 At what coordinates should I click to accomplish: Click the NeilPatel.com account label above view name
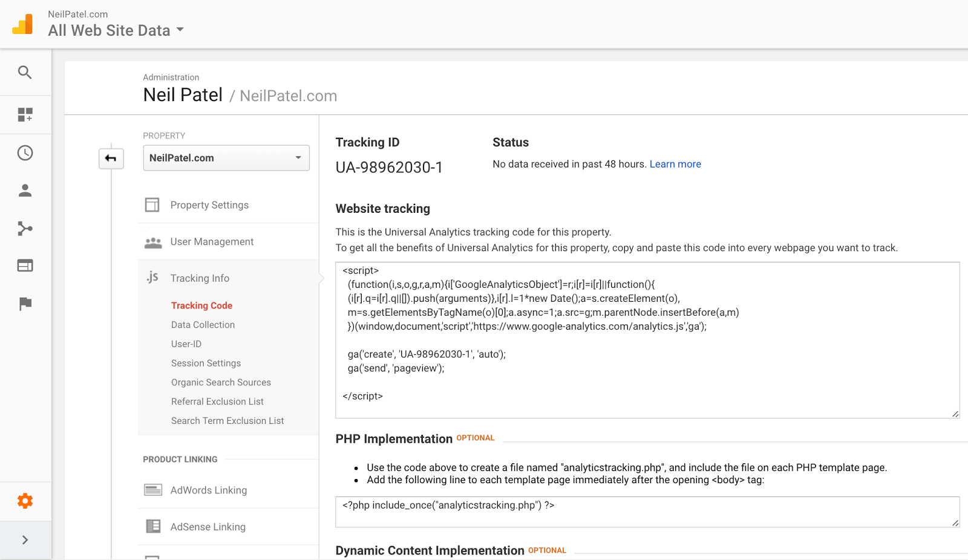pos(78,14)
